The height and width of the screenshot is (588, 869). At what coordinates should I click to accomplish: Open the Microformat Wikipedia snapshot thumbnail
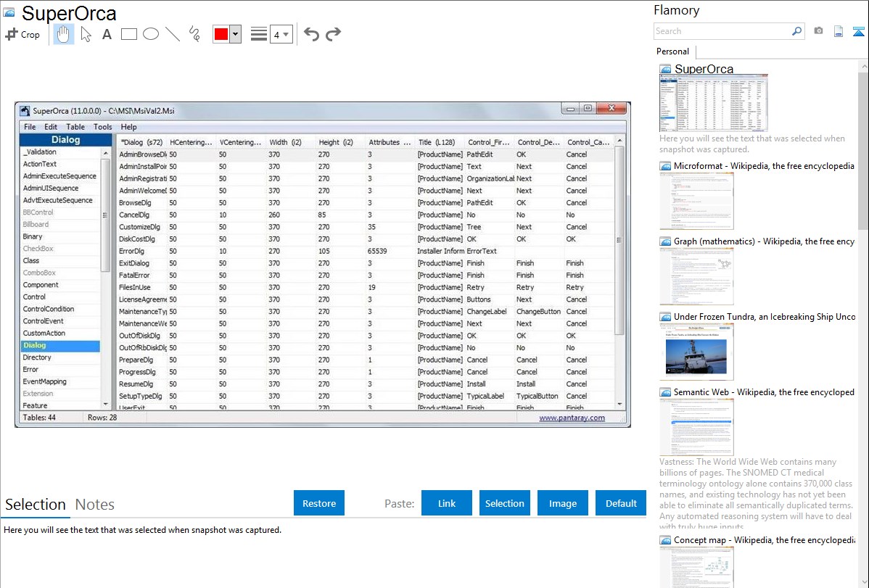coord(696,201)
